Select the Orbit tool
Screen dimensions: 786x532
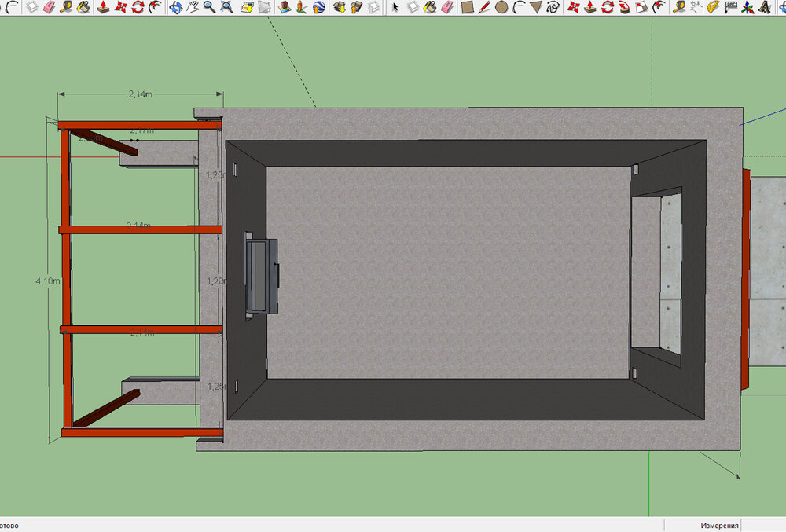click(174, 7)
